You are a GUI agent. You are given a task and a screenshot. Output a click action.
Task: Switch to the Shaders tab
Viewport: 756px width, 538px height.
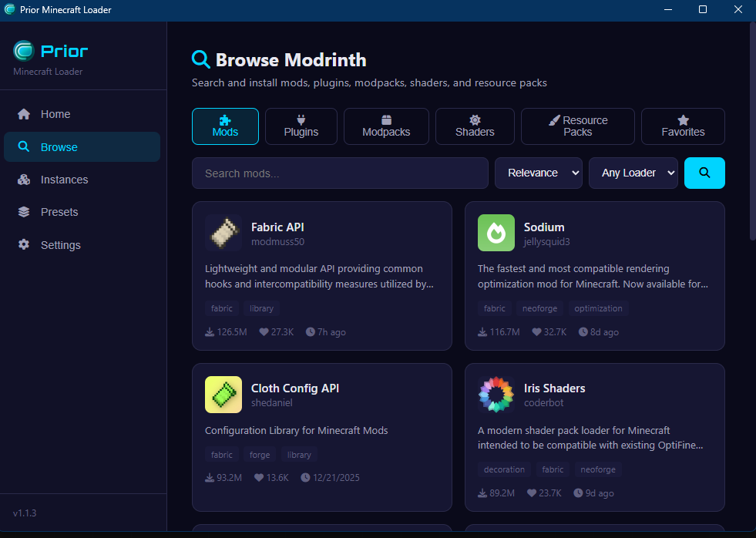point(474,126)
